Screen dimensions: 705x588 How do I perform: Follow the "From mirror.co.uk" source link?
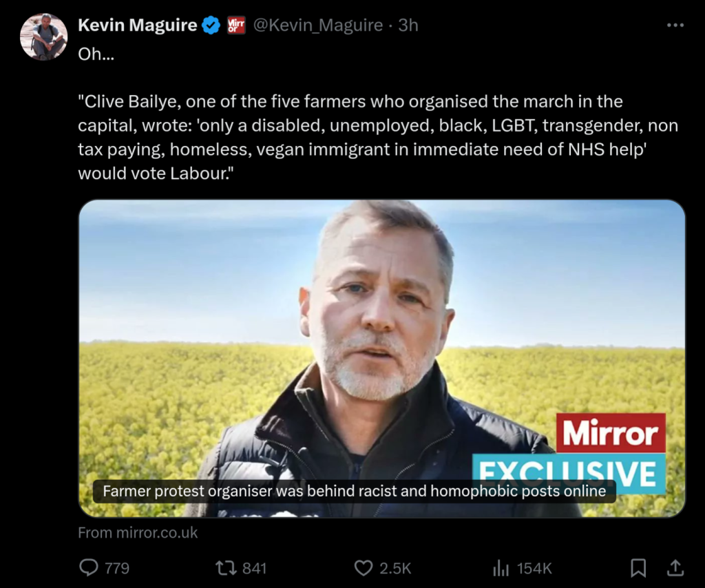[138, 532]
